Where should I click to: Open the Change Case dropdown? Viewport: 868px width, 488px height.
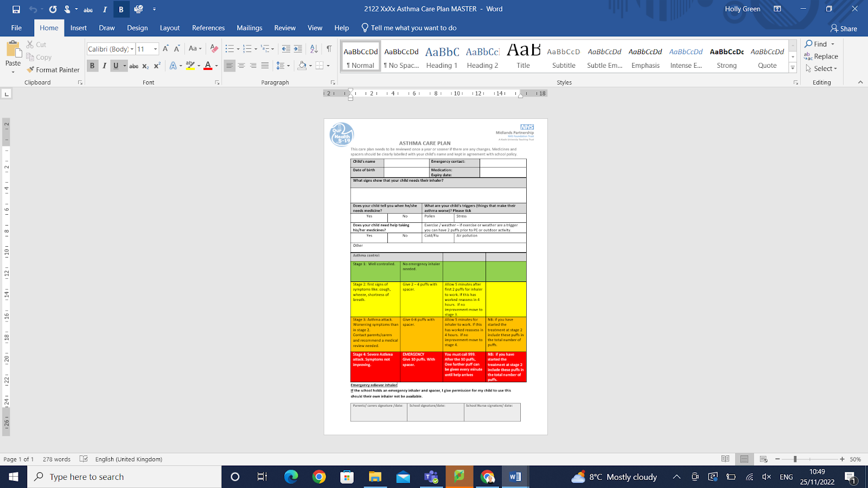195,49
